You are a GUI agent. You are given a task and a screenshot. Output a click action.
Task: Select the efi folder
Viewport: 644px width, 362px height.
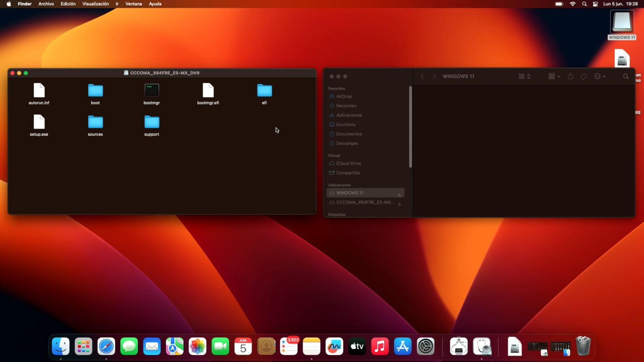(265, 94)
